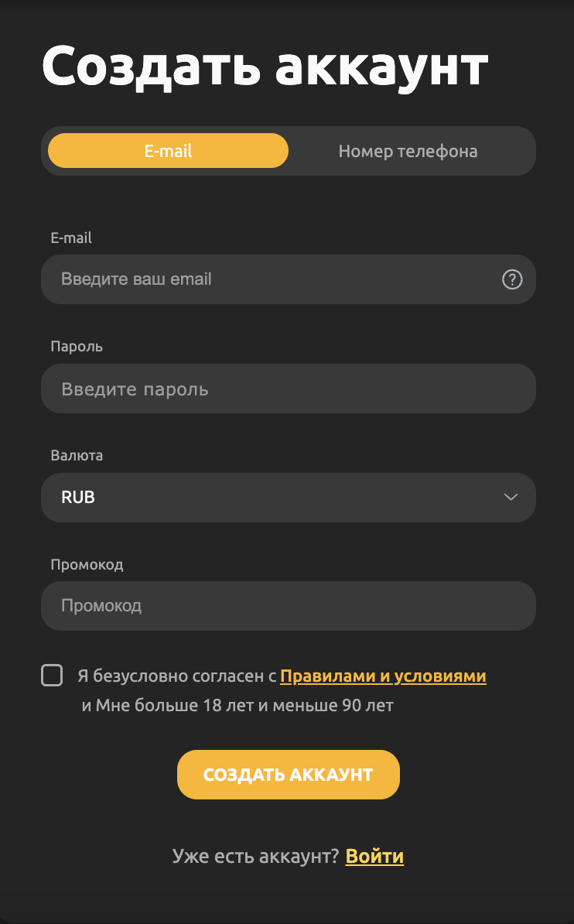Viewport: 574px width, 924px height.
Task: Click the Промокод label above the input
Action: click(x=87, y=564)
